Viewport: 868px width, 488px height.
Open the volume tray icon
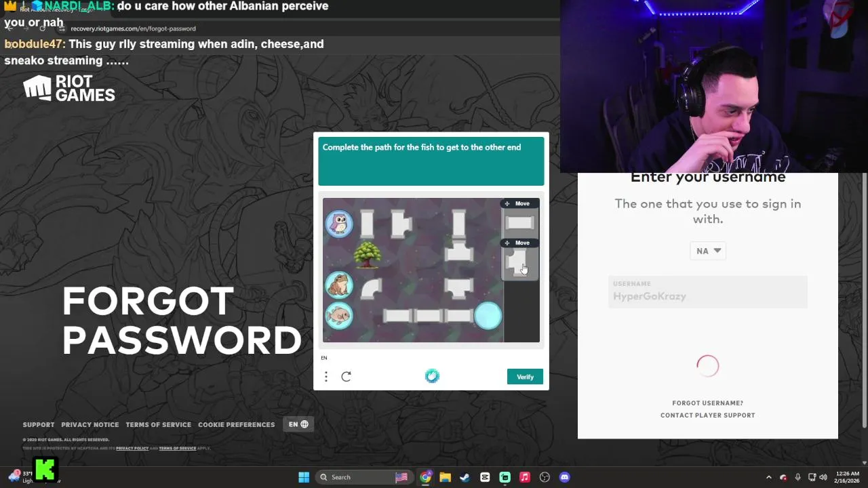pyautogui.click(x=823, y=477)
